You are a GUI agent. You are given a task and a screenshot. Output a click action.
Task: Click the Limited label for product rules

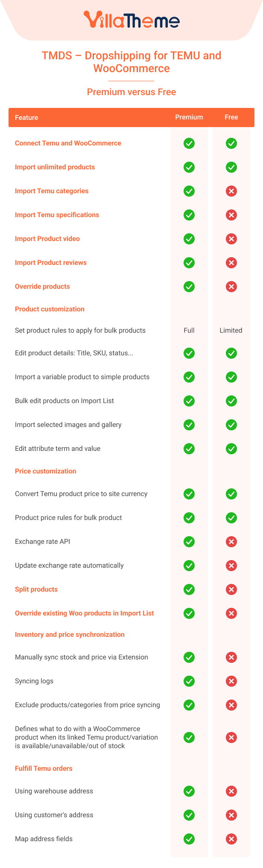(231, 331)
